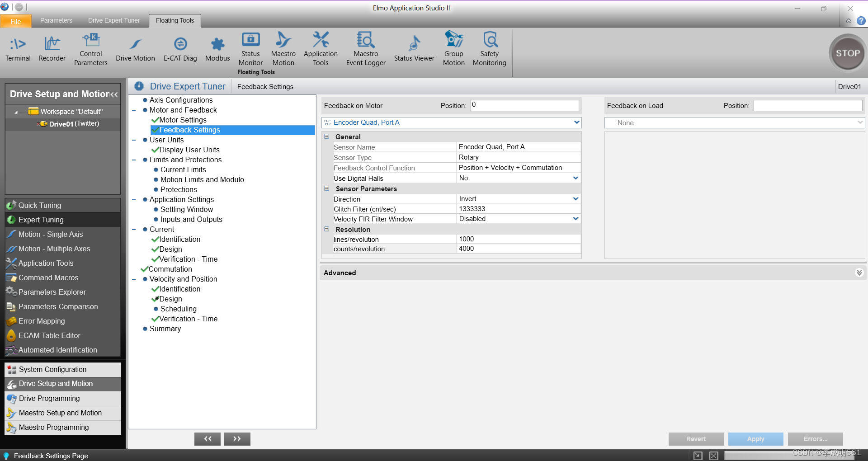
Task: Open Control Parameters tool
Action: coord(91,49)
